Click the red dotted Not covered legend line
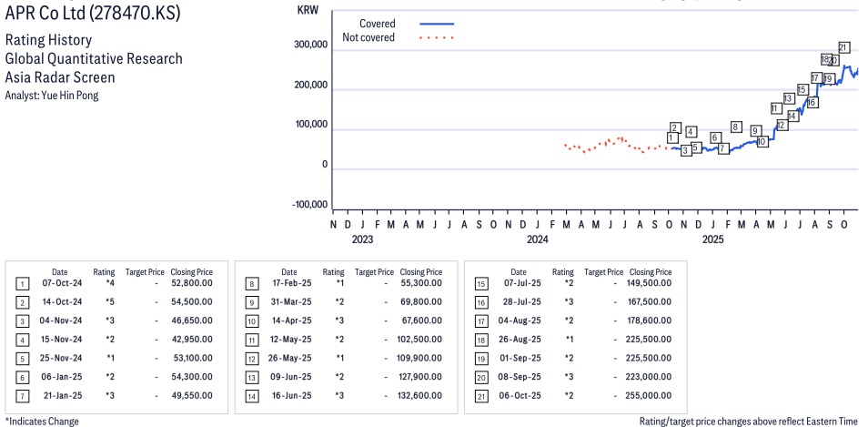 437,38
